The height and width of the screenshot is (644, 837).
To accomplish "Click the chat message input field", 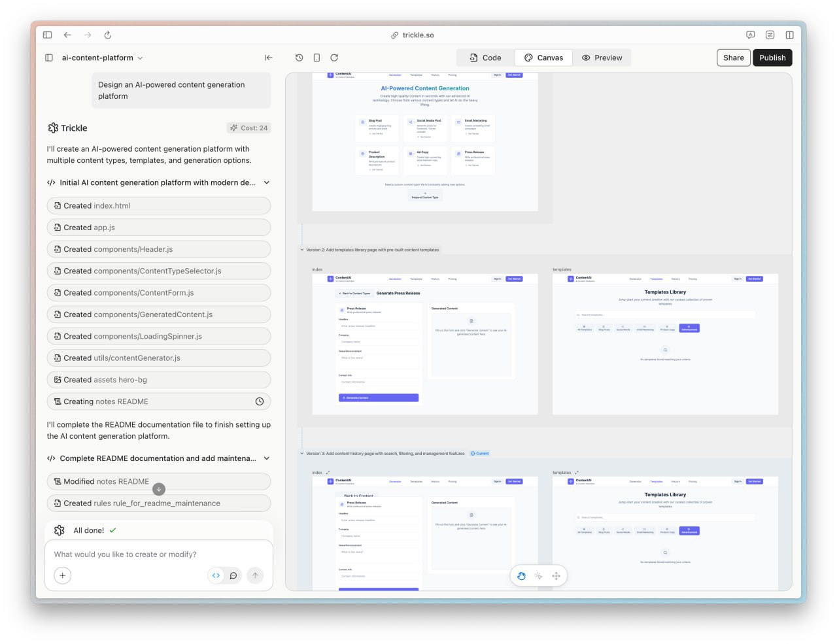I will 158,554.
